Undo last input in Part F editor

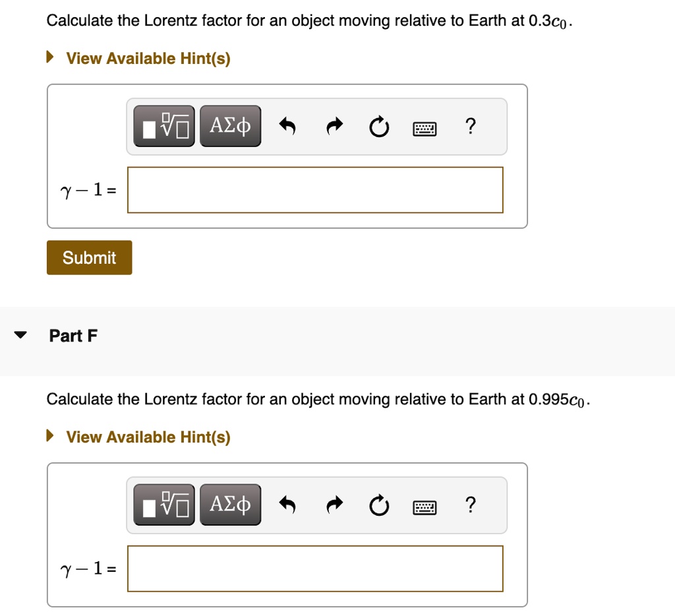(x=287, y=505)
